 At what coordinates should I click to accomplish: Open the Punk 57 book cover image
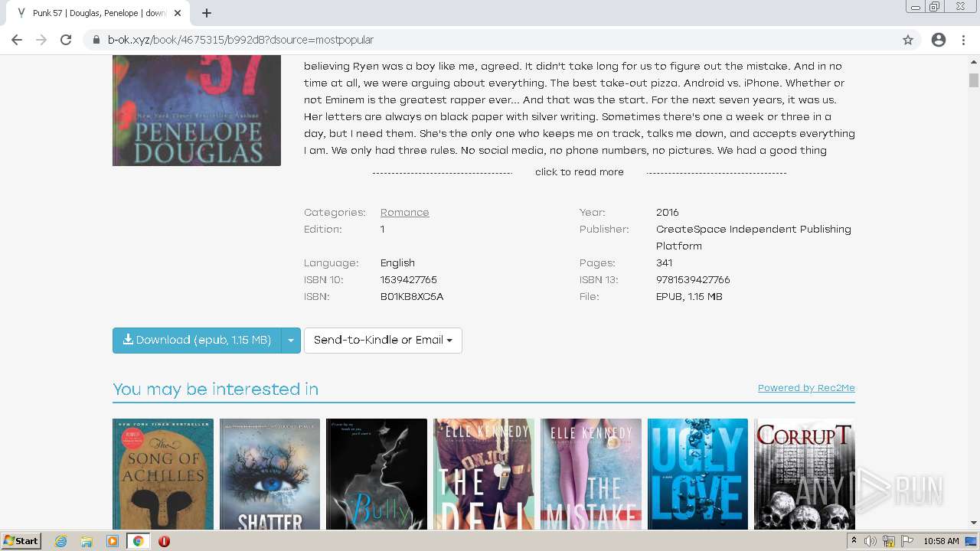tap(197, 110)
